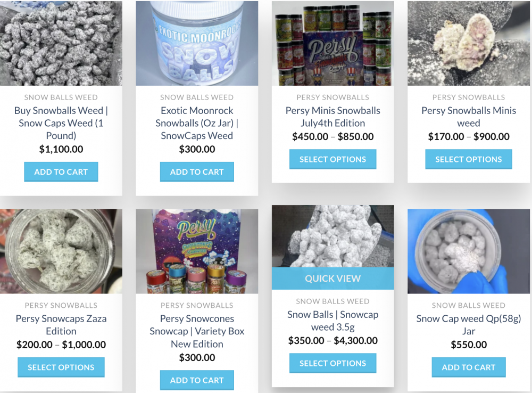Click the blue-gloved jar product image
This screenshot has width=532, height=393.
pos(469,251)
